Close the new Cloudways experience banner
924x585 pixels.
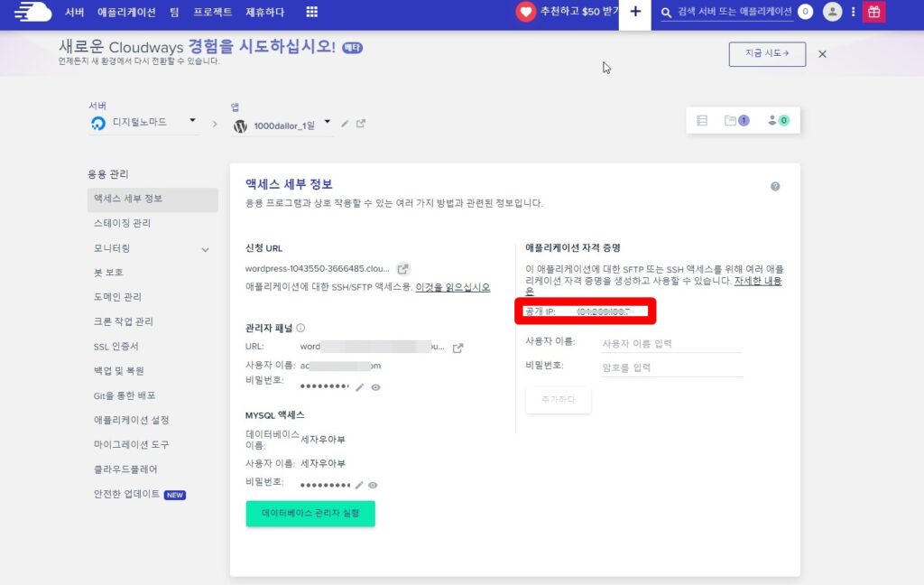point(822,54)
